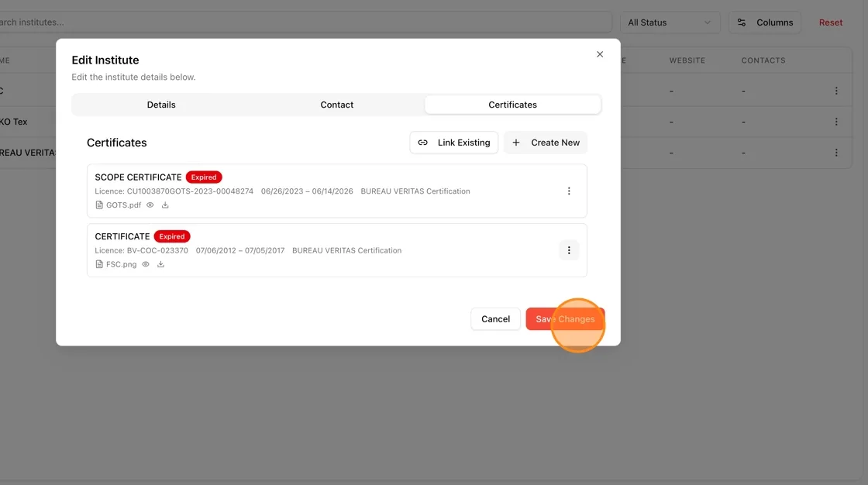Click the Link Existing chain icon

click(422, 143)
